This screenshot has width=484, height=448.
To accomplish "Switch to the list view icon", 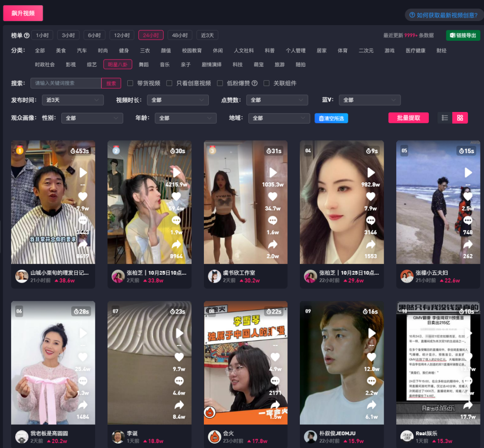I will coord(445,118).
